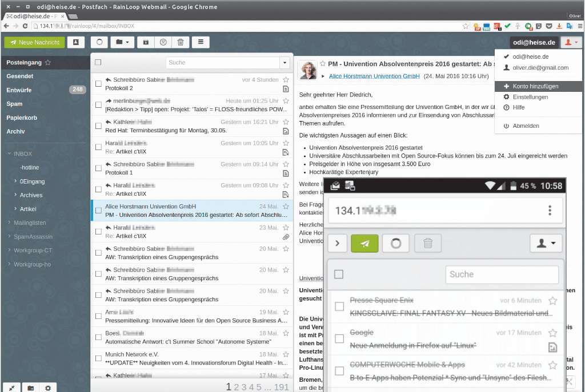This screenshot has height=392, width=585.
Task: Check the Red Hat Terminbestätigung message
Action: [x=98, y=126]
